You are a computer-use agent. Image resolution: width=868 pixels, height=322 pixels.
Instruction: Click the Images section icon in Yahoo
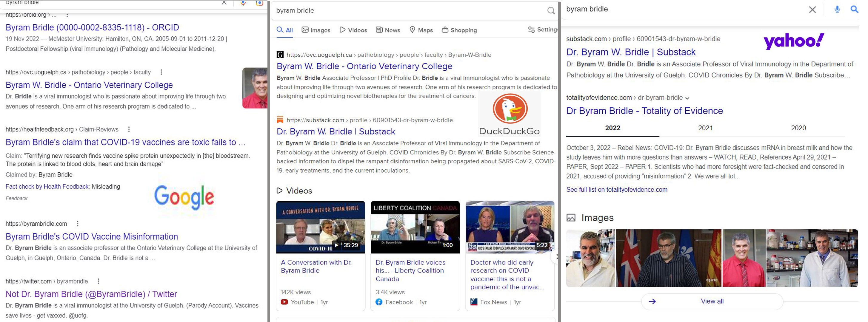(571, 218)
